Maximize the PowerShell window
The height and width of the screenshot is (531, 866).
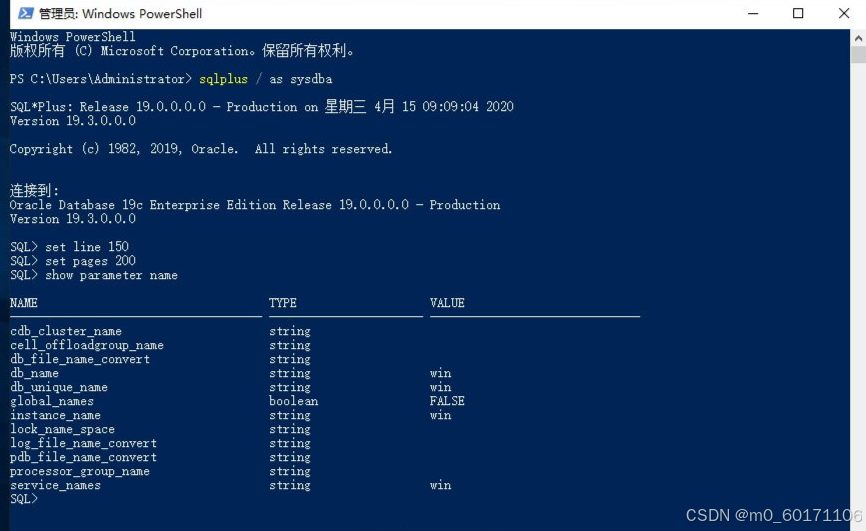click(x=798, y=13)
